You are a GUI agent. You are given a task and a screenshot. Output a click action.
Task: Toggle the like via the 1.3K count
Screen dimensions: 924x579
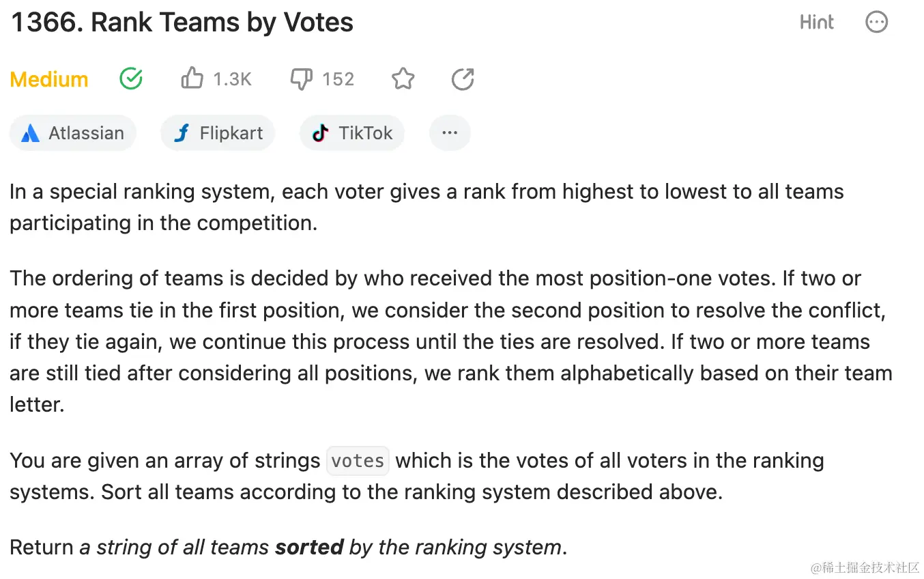tap(232, 80)
